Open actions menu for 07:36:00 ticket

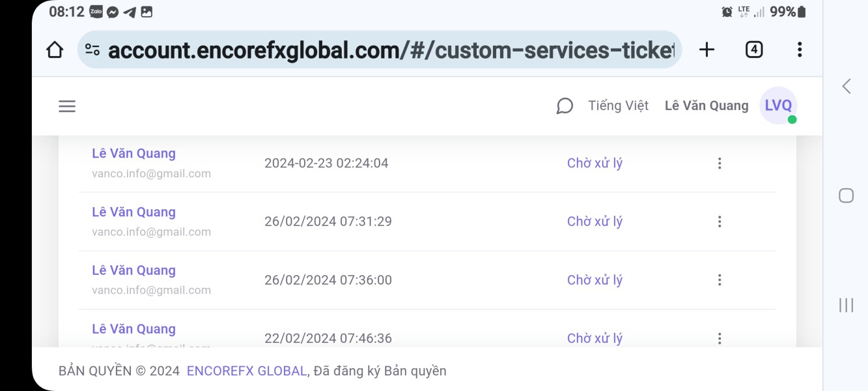(x=720, y=280)
